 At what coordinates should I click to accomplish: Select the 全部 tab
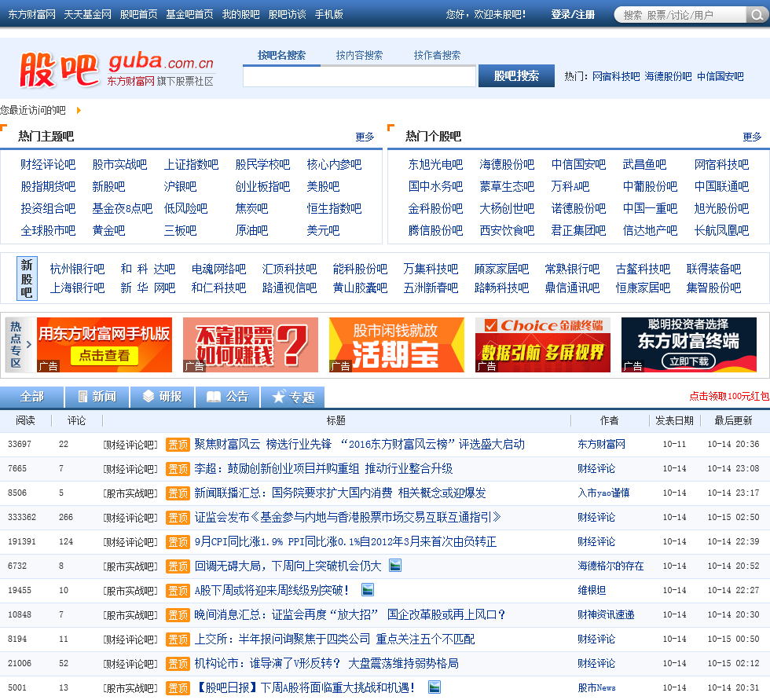[32, 397]
